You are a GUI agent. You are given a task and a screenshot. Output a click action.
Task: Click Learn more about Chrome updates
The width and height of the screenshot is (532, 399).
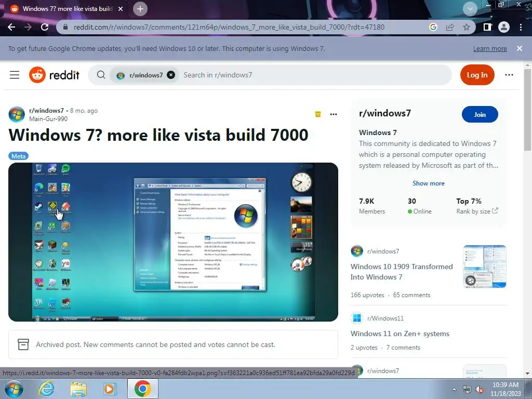490,48
